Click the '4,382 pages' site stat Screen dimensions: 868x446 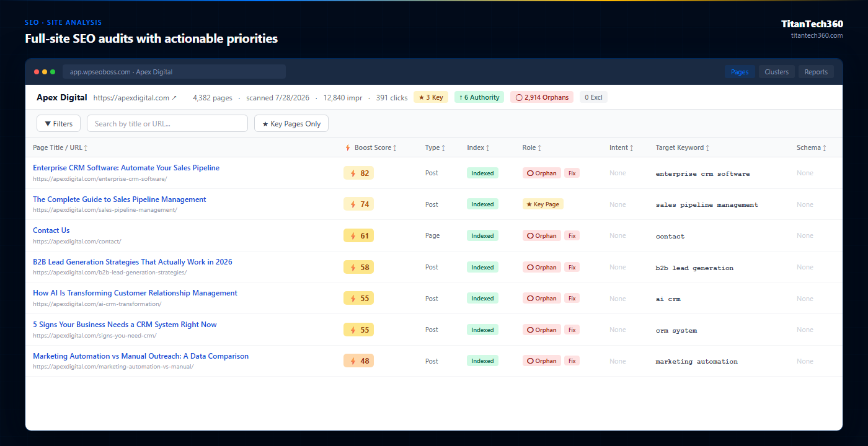pyautogui.click(x=213, y=98)
